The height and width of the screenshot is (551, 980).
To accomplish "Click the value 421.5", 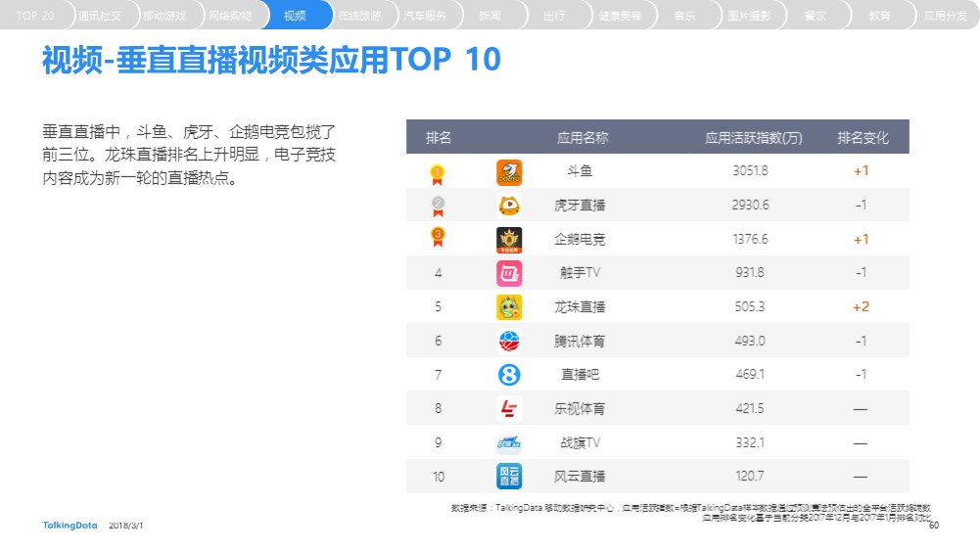I will [x=750, y=408].
